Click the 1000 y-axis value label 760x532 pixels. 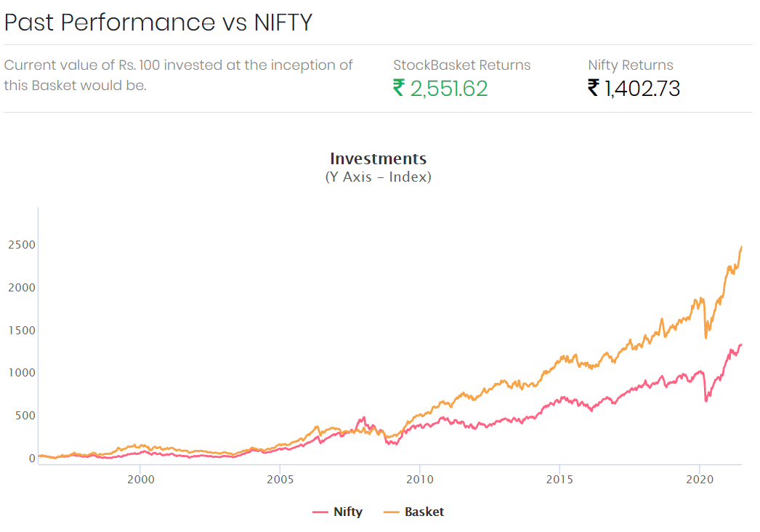pos(22,373)
